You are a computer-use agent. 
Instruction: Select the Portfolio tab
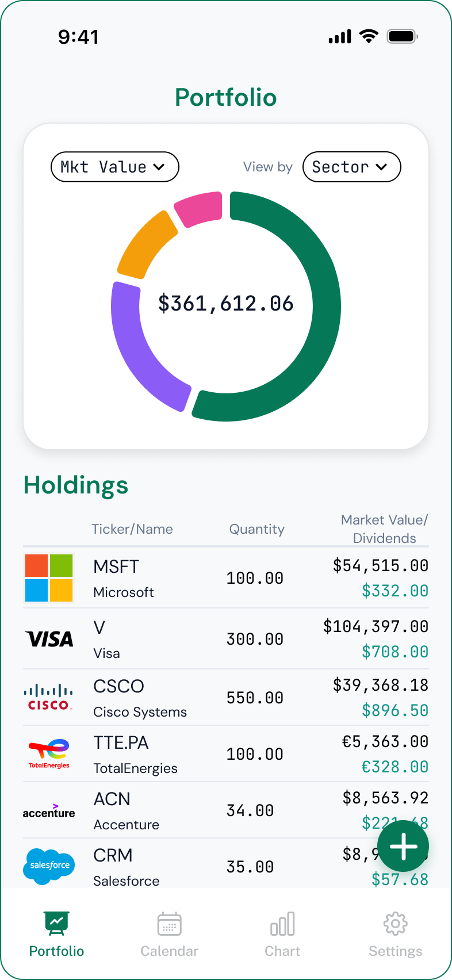tap(56, 935)
